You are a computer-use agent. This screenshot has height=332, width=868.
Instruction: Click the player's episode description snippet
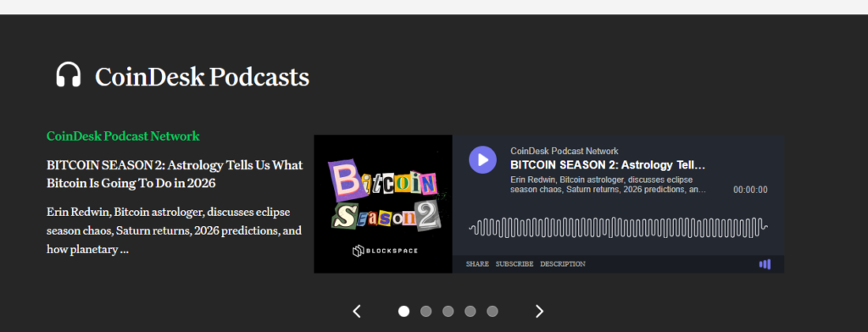(608, 185)
